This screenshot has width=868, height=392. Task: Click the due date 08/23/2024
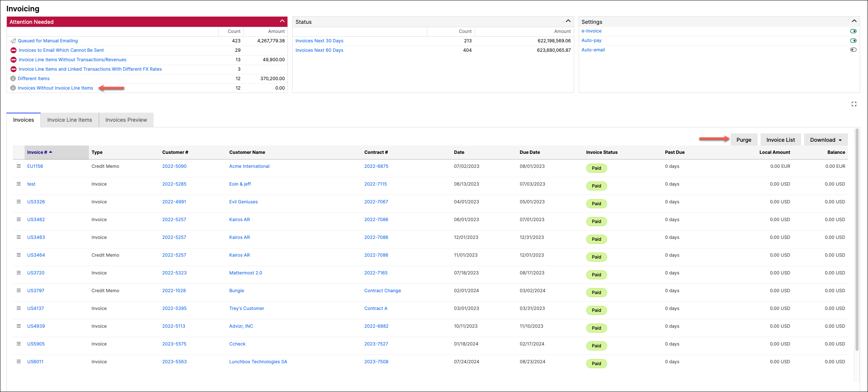click(532, 362)
